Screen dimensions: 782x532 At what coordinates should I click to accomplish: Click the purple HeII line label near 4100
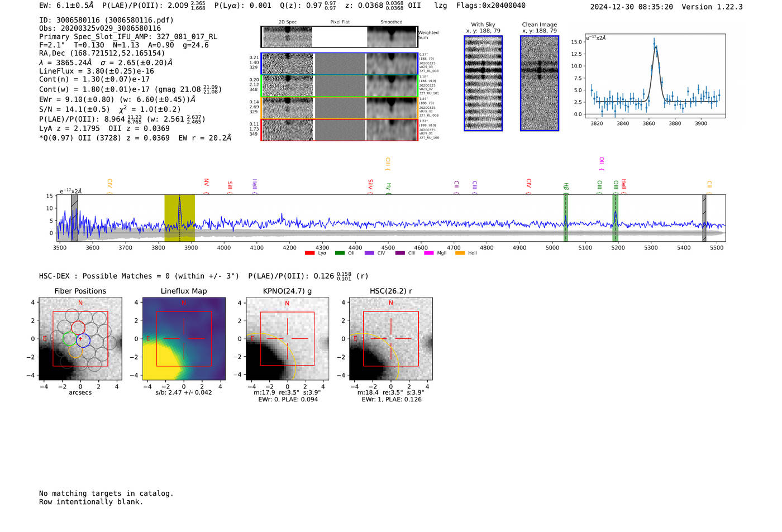coord(254,186)
